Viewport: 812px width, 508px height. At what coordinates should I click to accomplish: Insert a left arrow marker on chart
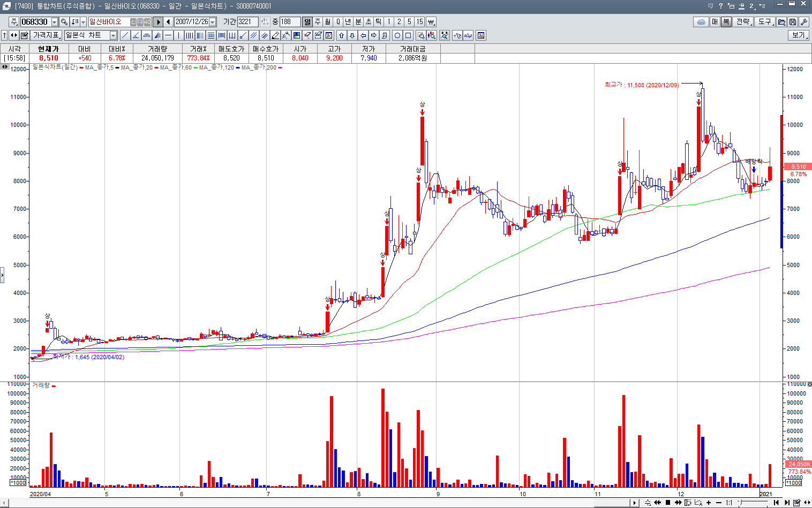click(x=363, y=35)
